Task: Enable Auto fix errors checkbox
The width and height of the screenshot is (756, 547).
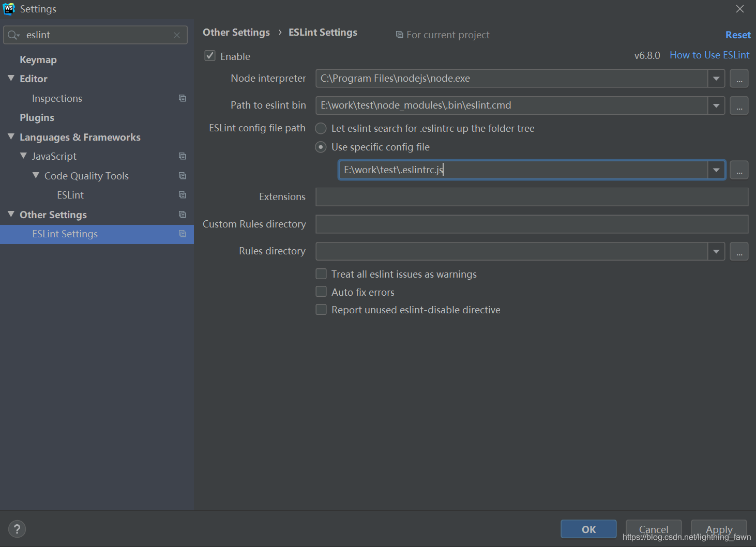Action: (x=321, y=292)
